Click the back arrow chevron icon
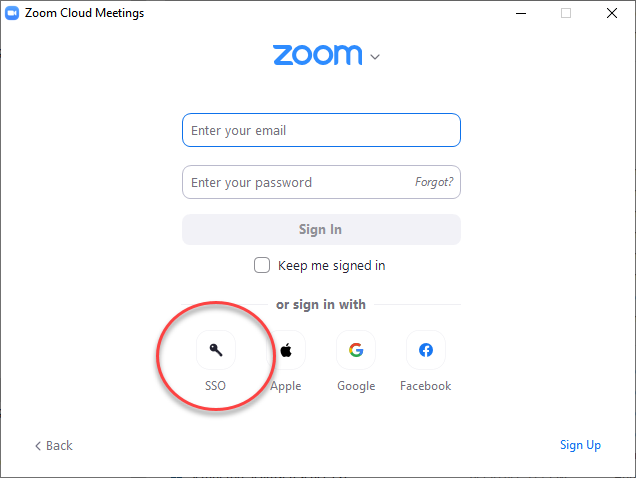This screenshot has height=478, width=636. 38,446
